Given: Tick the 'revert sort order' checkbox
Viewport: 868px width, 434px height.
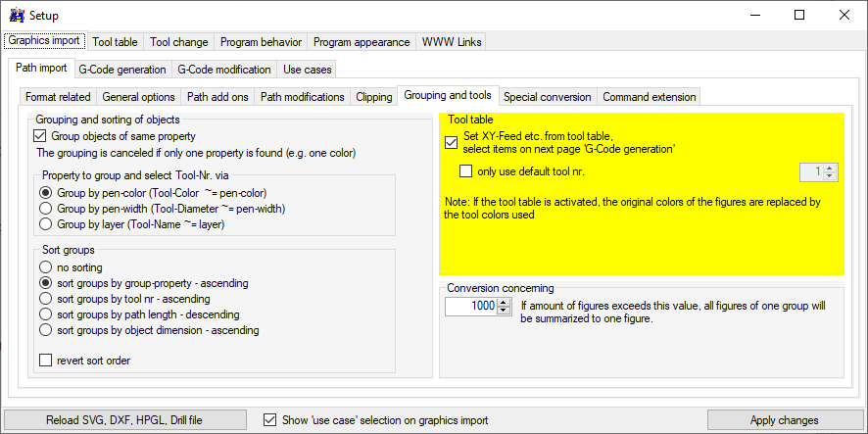Looking at the screenshot, I should coord(45,361).
